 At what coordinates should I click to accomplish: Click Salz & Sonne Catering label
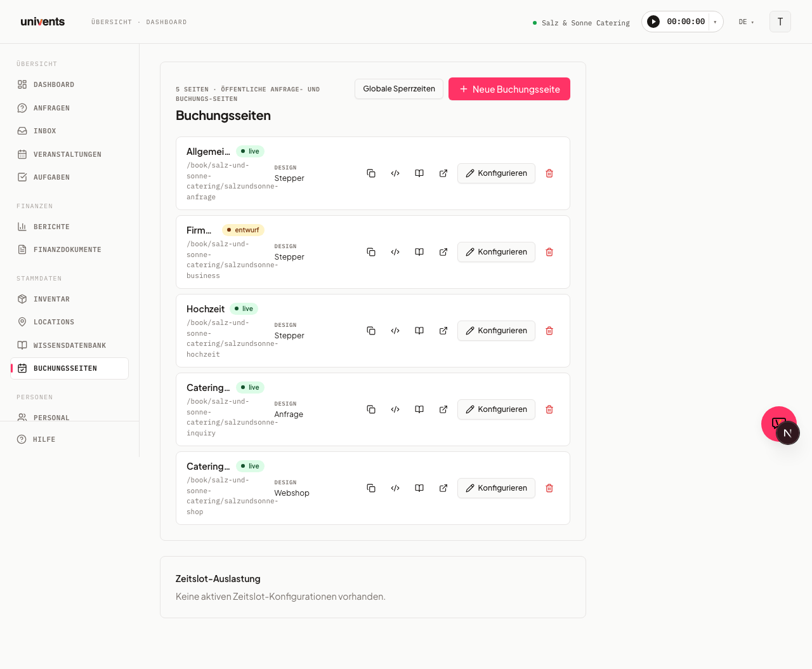(x=586, y=23)
